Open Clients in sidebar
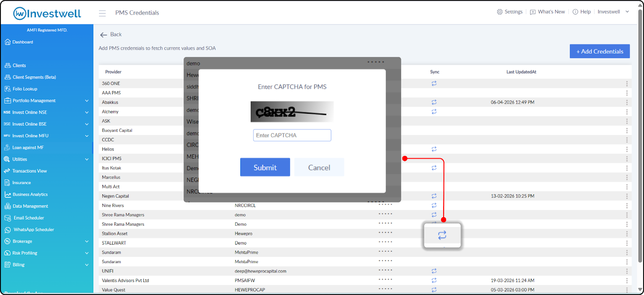The image size is (644, 295). pyautogui.click(x=15, y=65)
